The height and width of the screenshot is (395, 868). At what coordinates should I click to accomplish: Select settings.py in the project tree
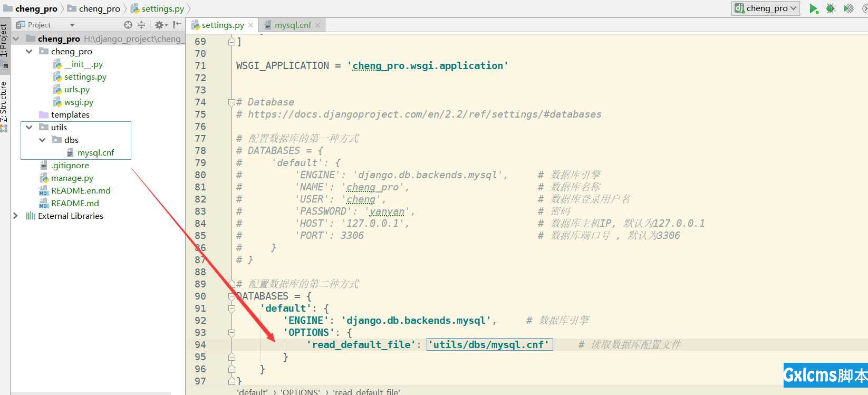tap(85, 77)
